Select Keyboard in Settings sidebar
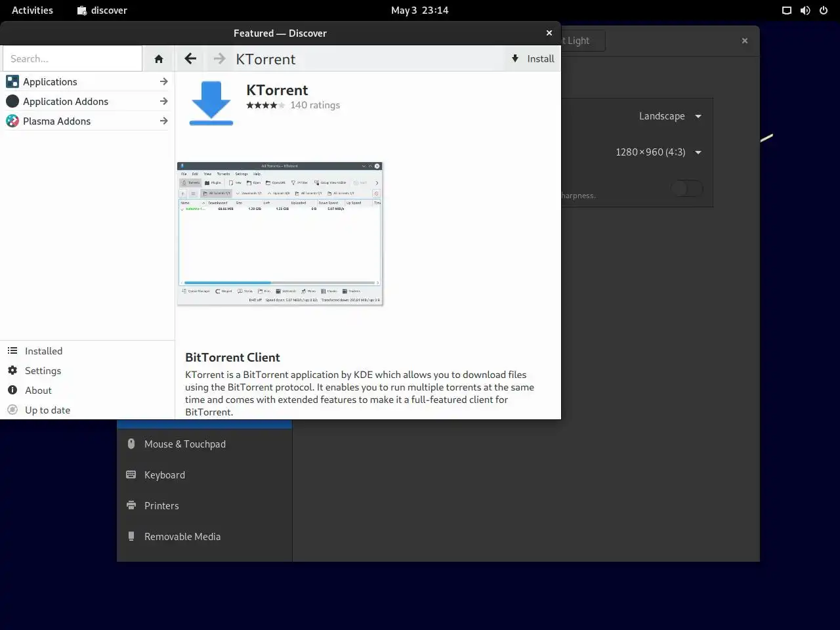Screen dimensions: 840x630 205,475
